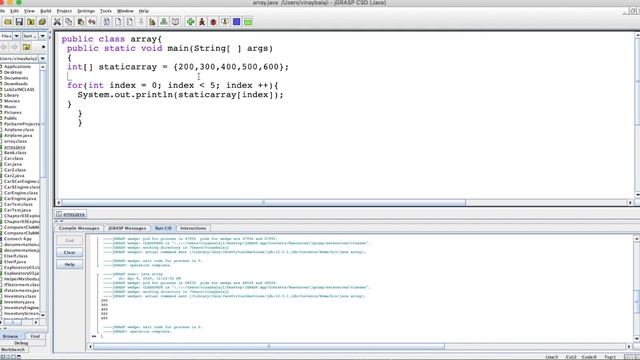Select Connect 4.py in file browser
The width and height of the screenshot is (640, 360).
click(x=18, y=238)
